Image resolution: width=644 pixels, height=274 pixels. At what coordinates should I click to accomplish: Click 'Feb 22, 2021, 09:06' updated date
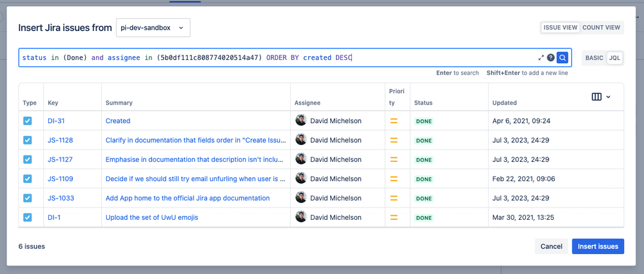pyautogui.click(x=523, y=179)
